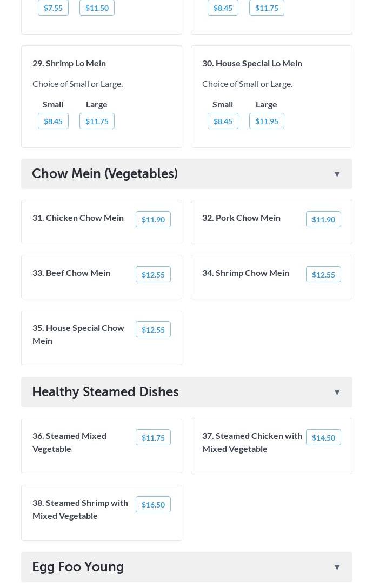Collapse the Chow Mein (Vegetables) section arrow
Viewport: 373px width, 588px height.
337,174
